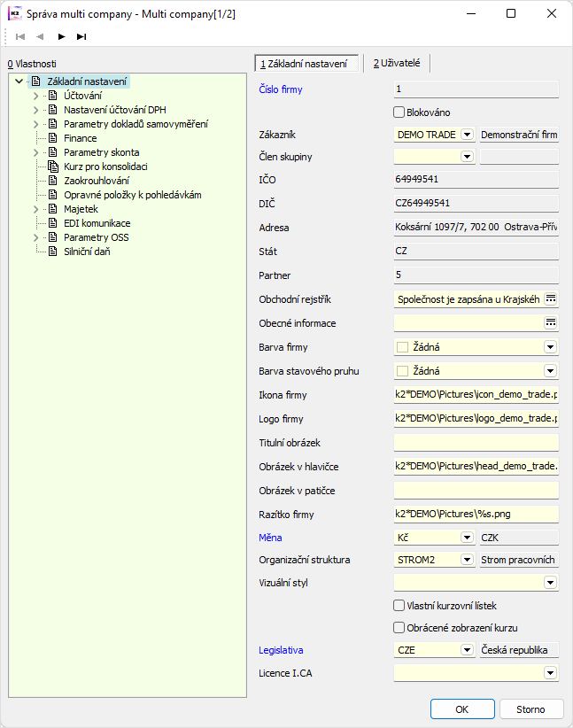The image size is (573, 728).
Task: Click the document icon beside Majetek
Action: tap(53, 209)
